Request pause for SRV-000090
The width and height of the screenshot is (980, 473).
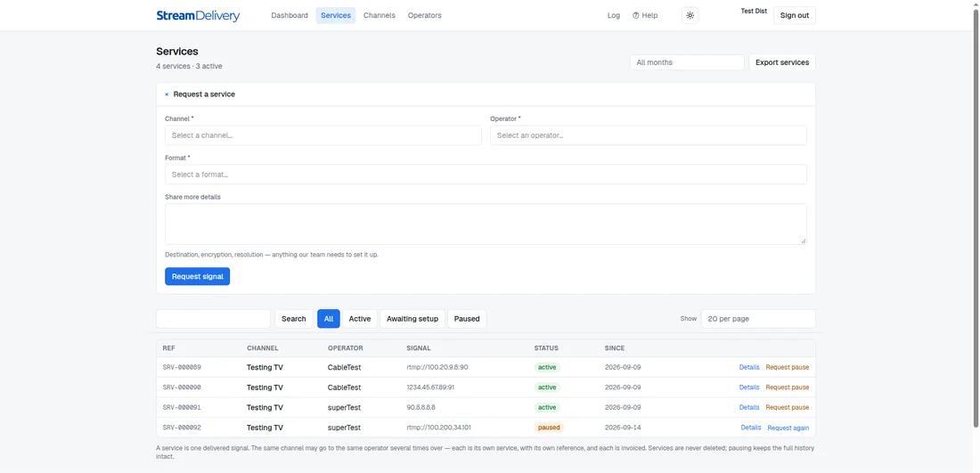tap(788, 387)
